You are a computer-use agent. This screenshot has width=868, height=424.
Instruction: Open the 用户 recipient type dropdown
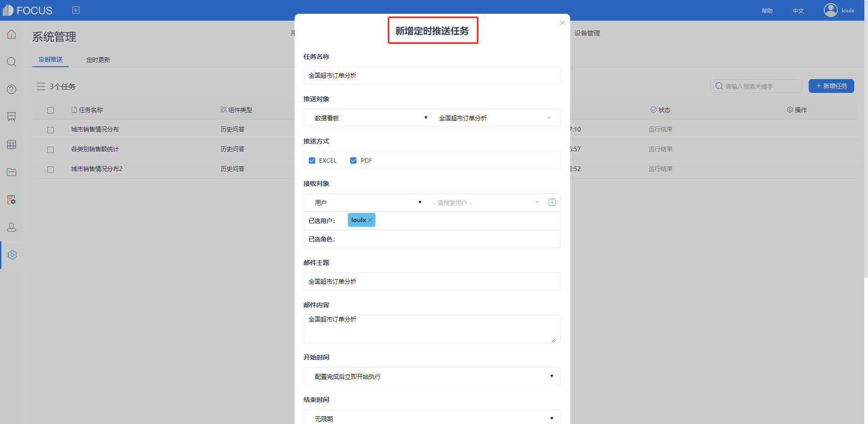point(368,203)
